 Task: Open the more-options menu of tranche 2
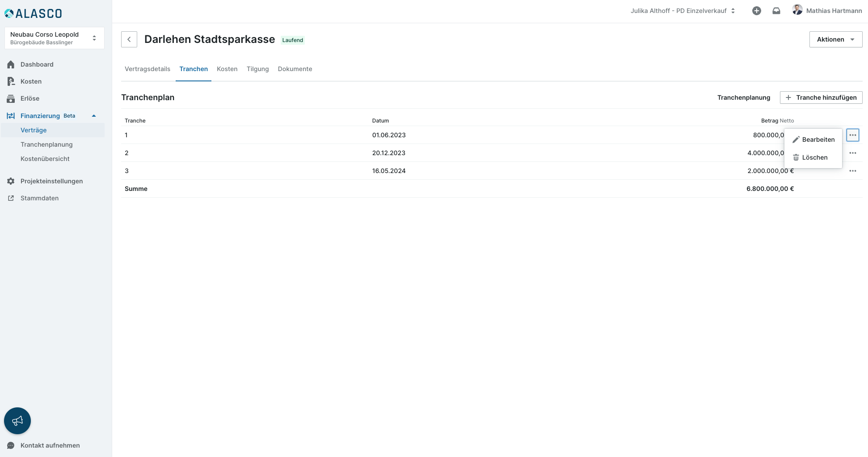pyautogui.click(x=853, y=153)
